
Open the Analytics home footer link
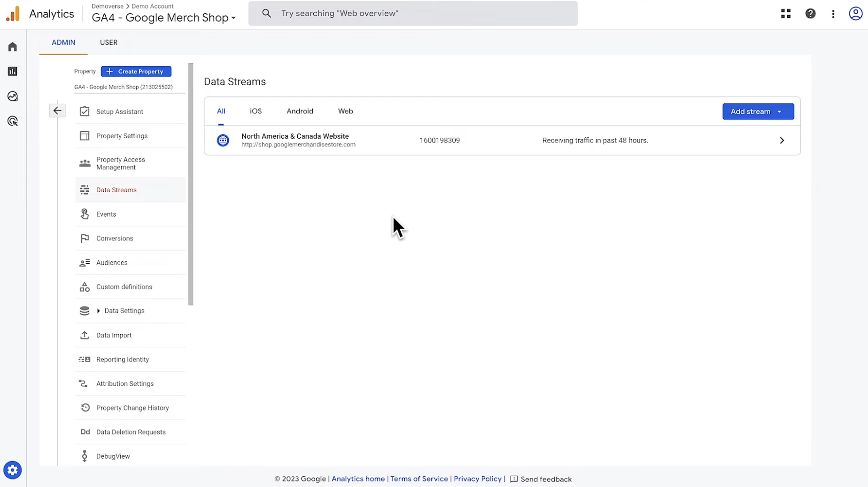click(358, 479)
